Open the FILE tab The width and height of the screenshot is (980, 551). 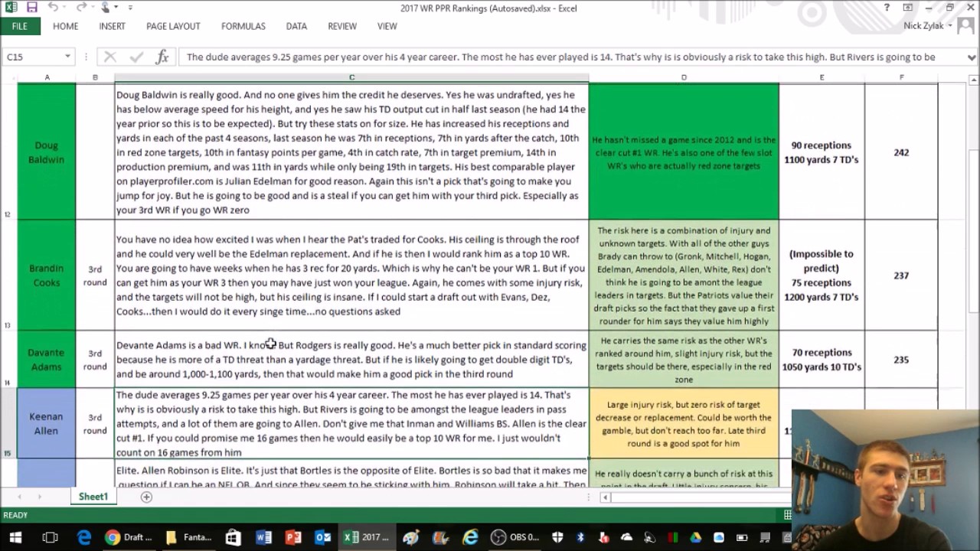(x=20, y=26)
